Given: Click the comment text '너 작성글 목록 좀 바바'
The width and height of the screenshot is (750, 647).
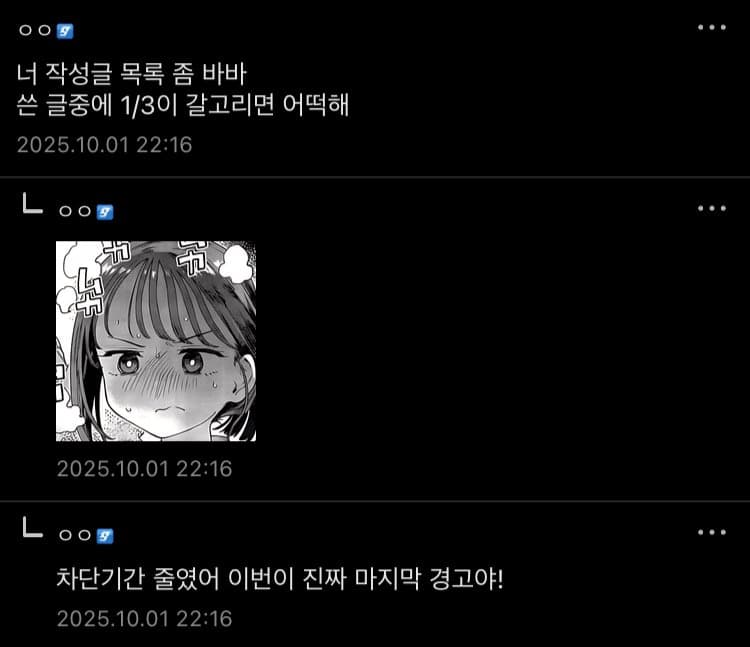Looking at the screenshot, I should pyautogui.click(x=132, y=74).
